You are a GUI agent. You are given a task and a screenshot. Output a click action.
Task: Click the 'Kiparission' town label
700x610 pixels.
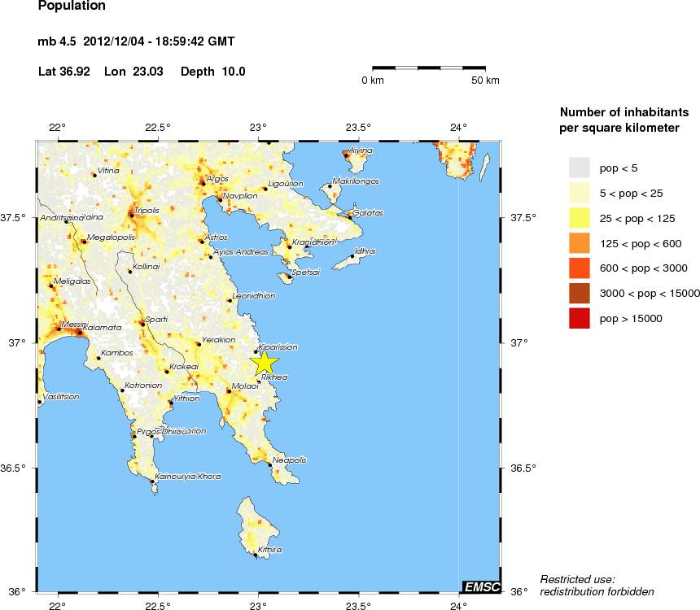278,346
